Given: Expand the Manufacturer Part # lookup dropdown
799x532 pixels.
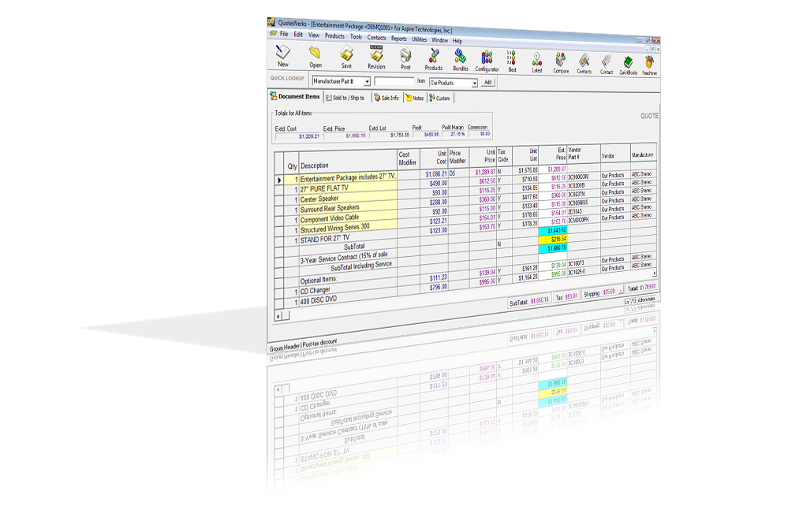Looking at the screenshot, I should point(367,81).
